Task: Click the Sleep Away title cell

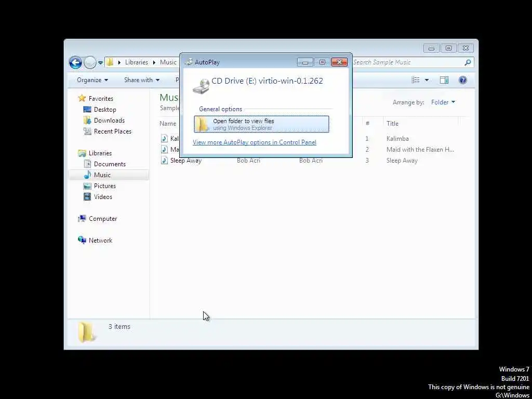Action: (x=402, y=161)
